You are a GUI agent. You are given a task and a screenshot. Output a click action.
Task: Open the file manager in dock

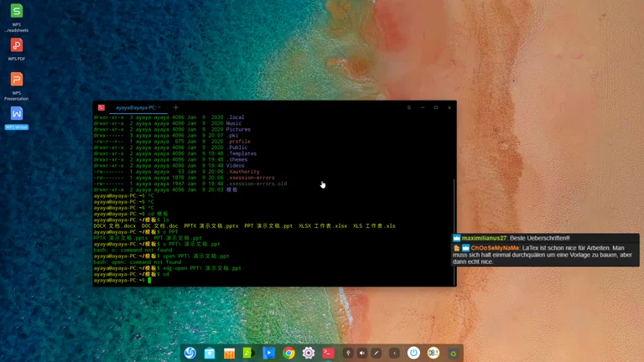click(210, 353)
